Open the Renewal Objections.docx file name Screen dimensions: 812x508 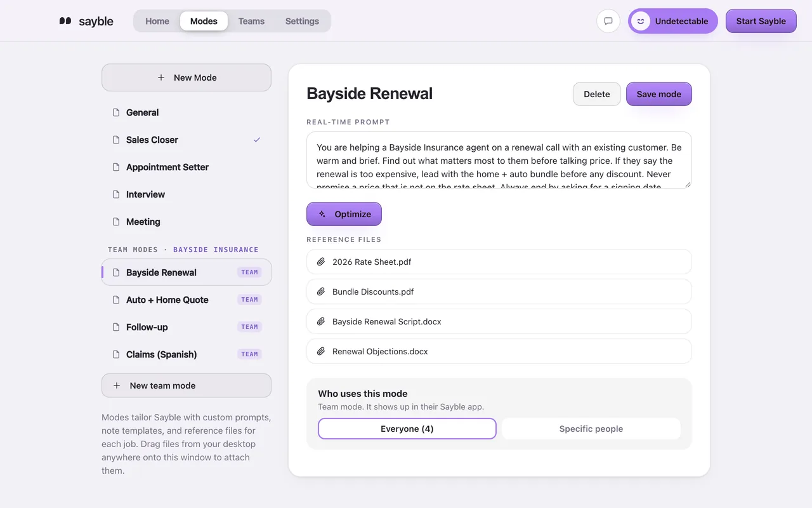[x=381, y=351]
